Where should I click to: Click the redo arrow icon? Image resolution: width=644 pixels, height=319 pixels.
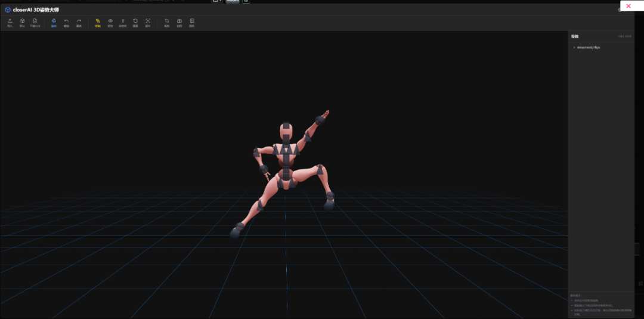click(79, 21)
